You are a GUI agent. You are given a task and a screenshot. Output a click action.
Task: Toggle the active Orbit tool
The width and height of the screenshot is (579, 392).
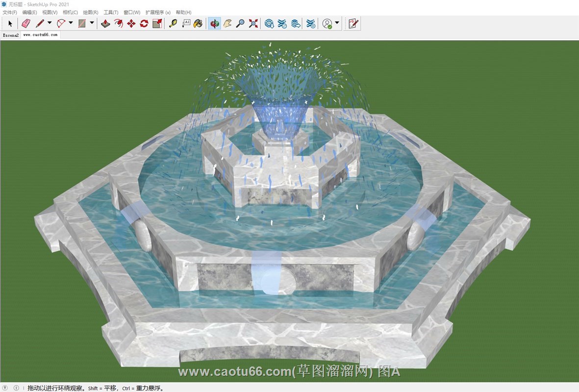(214, 23)
